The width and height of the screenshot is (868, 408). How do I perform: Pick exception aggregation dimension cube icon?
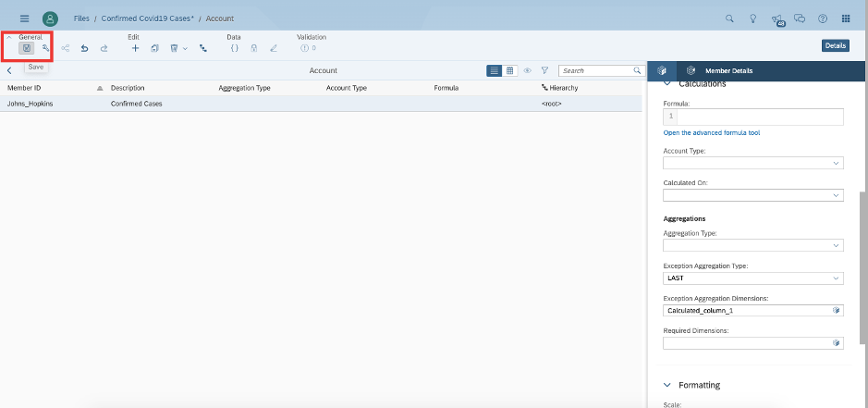tap(836, 311)
